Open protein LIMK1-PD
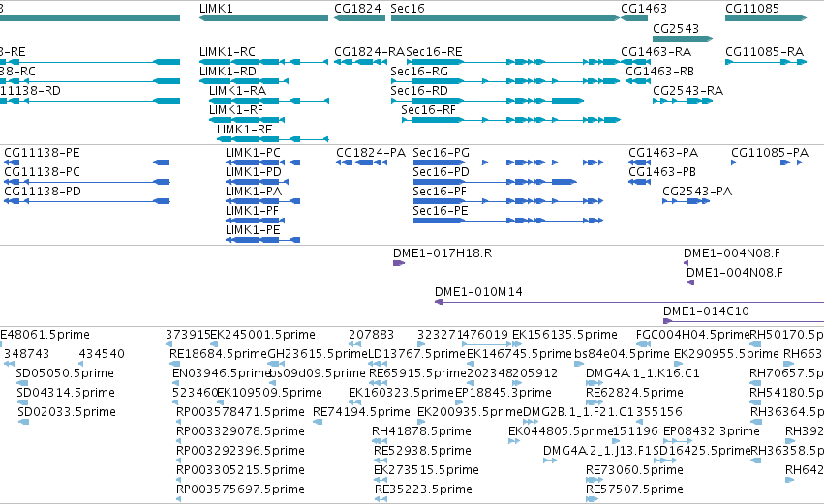The height and width of the screenshot is (504, 824). tap(257, 182)
